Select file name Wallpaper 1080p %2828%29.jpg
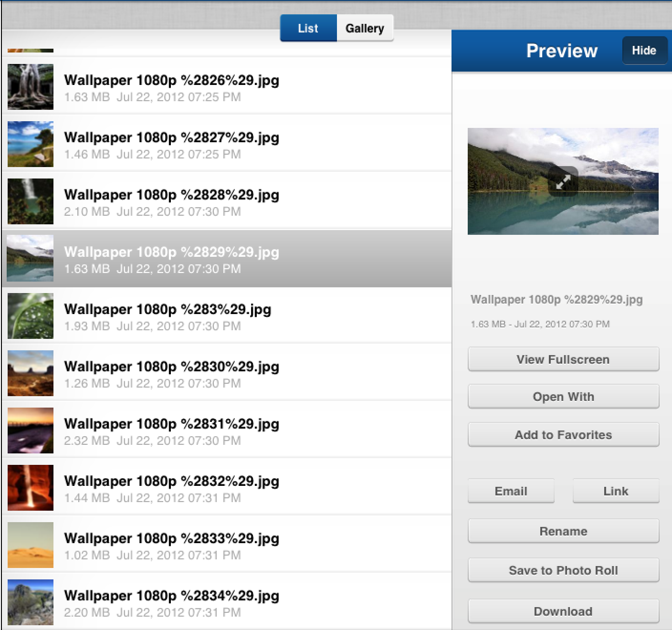 pyautogui.click(x=172, y=195)
